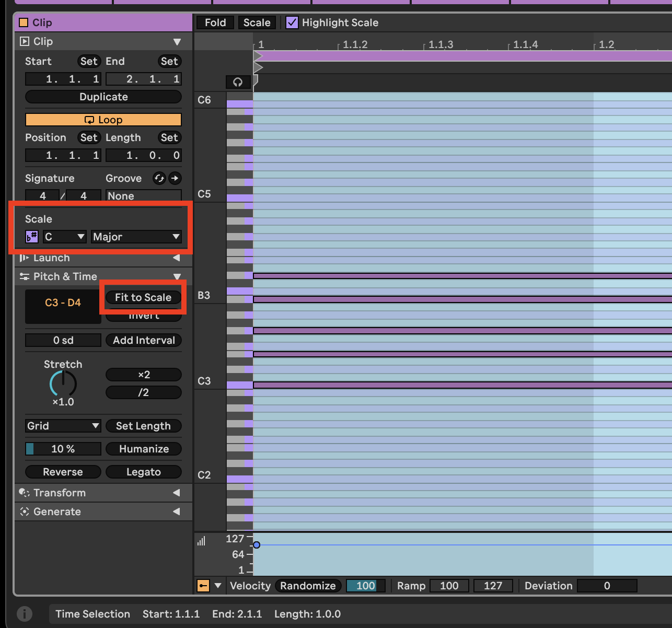This screenshot has height=628, width=672.
Task: Click the velocity lane bars icon
Action: [x=202, y=541]
